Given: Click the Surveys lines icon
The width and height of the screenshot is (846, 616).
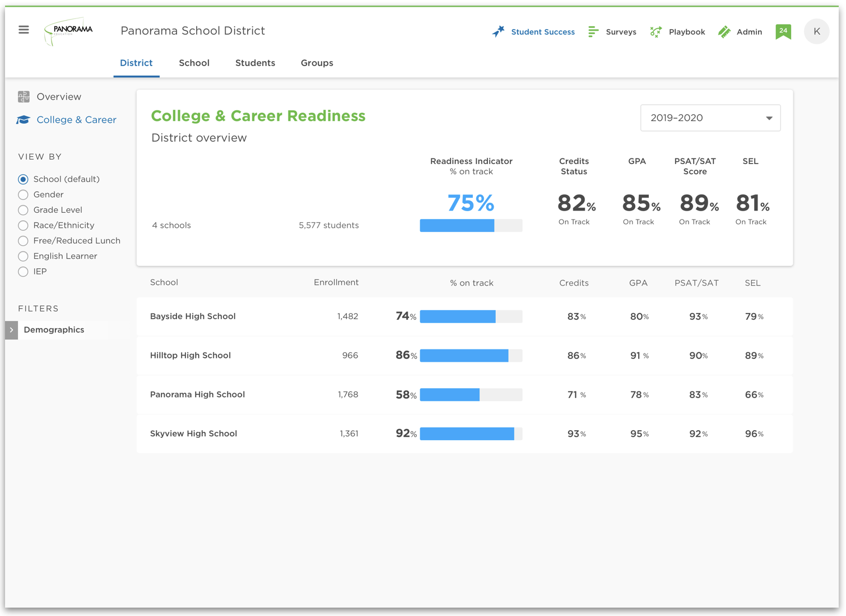Looking at the screenshot, I should (x=593, y=32).
